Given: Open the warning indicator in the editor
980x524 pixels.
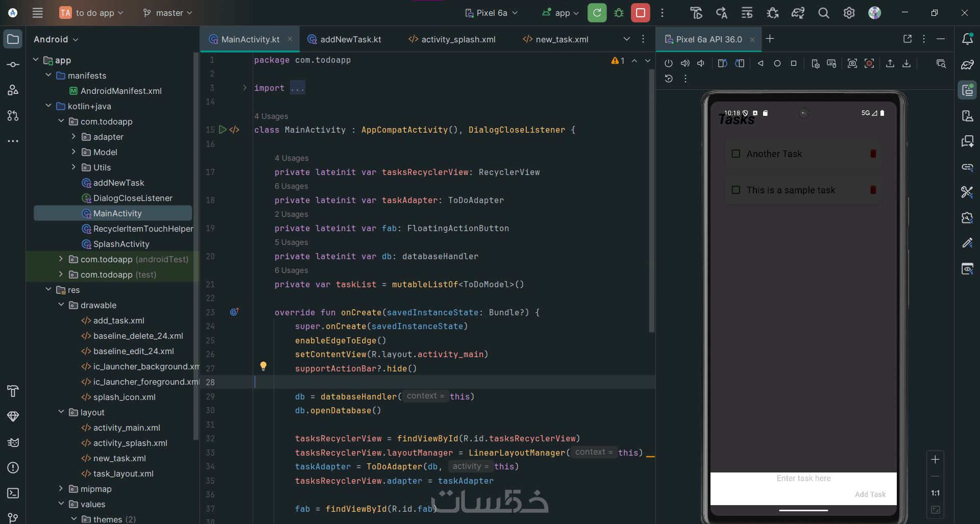Looking at the screenshot, I should pyautogui.click(x=618, y=61).
